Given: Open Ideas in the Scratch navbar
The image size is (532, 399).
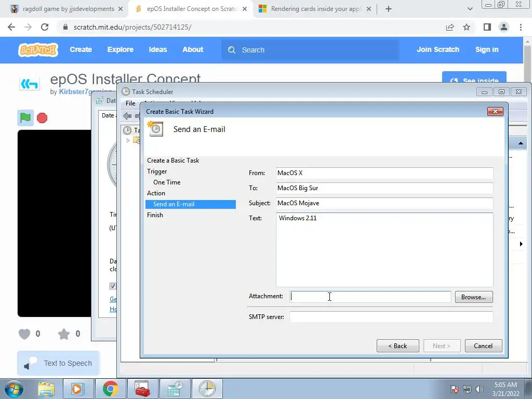Looking at the screenshot, I should (158, 49).
